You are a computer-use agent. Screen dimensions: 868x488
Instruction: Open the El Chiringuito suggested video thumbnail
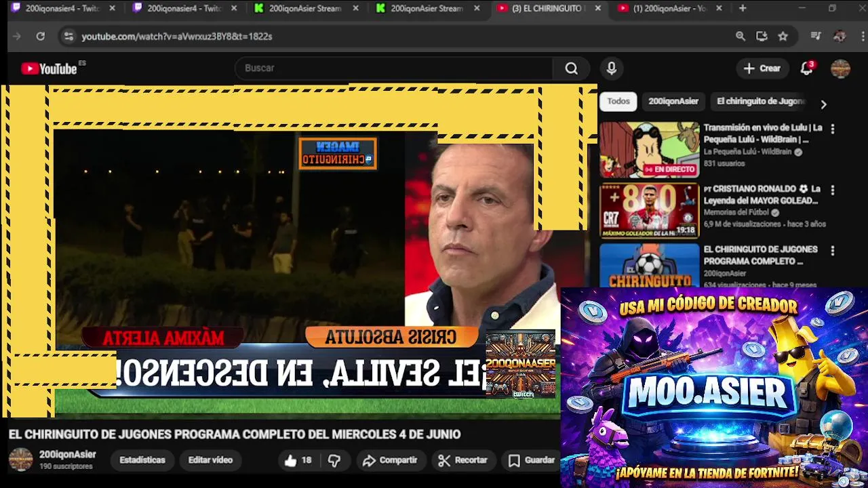[649, 265]
